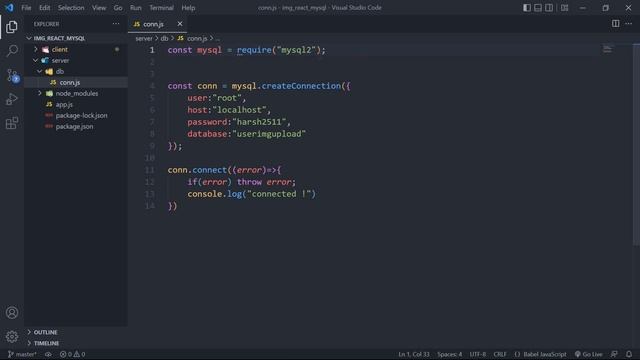Change CRLF end of line sequence
Screen dimensions: 640x360
tap(500, 354)
